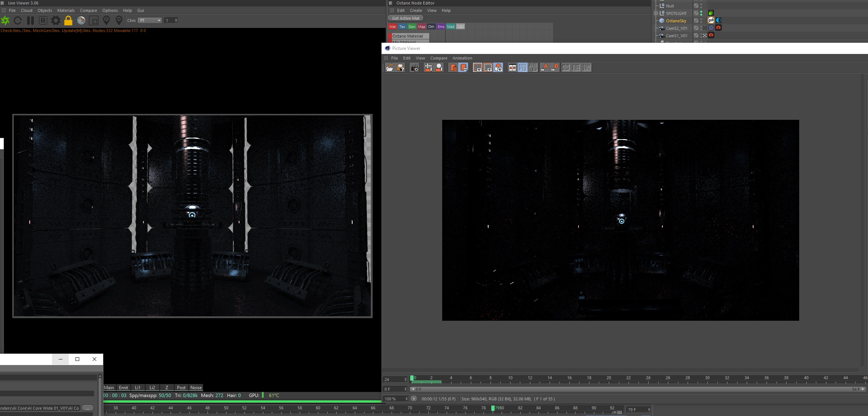This screenshot has width=868, height=416.
Task: Toggle SPOTLIGHT green visibility dot
Action: coord(701,12)
